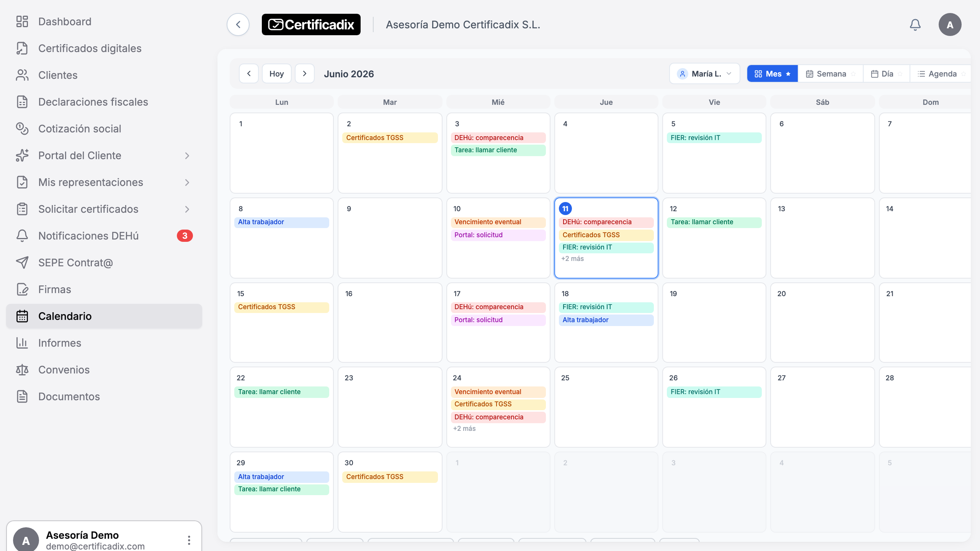
Task: Expand Mis representaciones submenu
Action: tap(187, 182)
